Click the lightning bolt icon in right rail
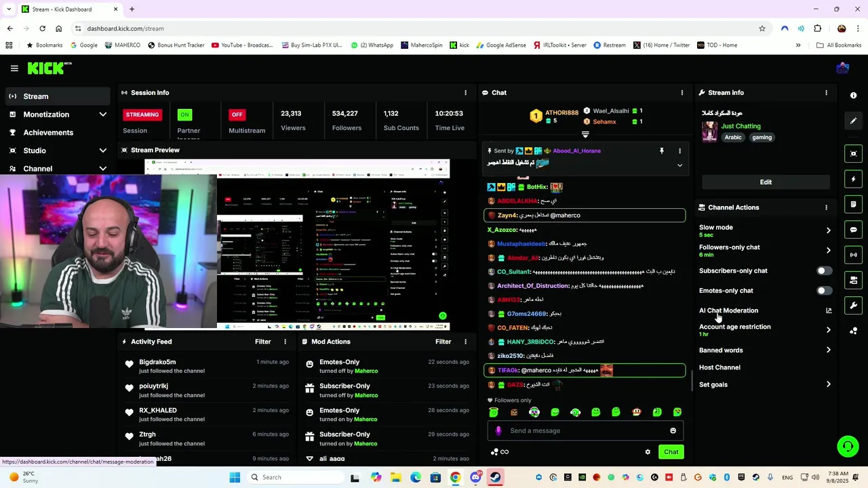Viewport: 868px width, 488px height. click(x=854, y=179)
